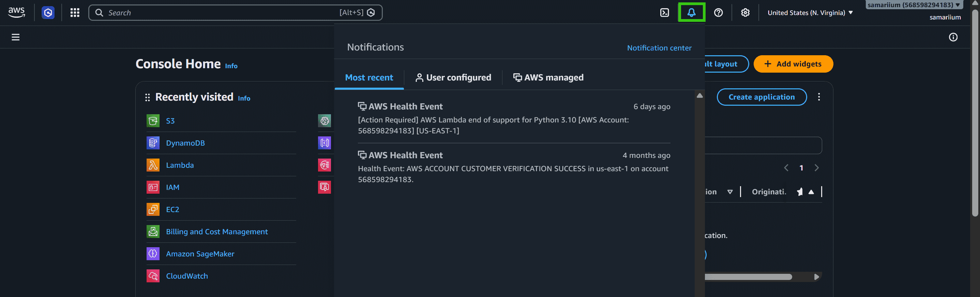
Task: Click the green brain service icon
Action: [x=325, y=121]
